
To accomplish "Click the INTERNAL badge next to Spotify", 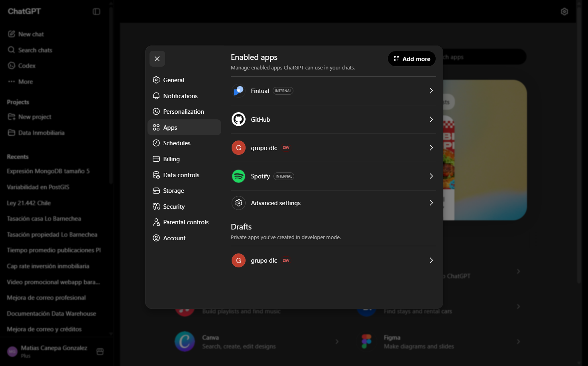I will [x=284, y=176].
